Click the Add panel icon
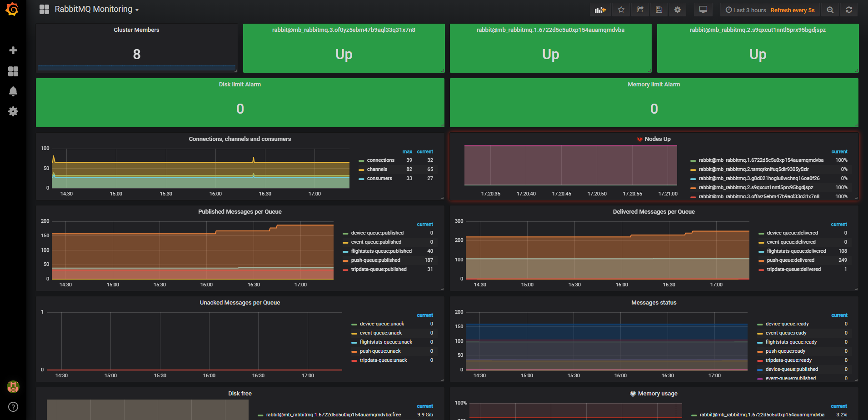The image size is (868, 420). point(600,10)
